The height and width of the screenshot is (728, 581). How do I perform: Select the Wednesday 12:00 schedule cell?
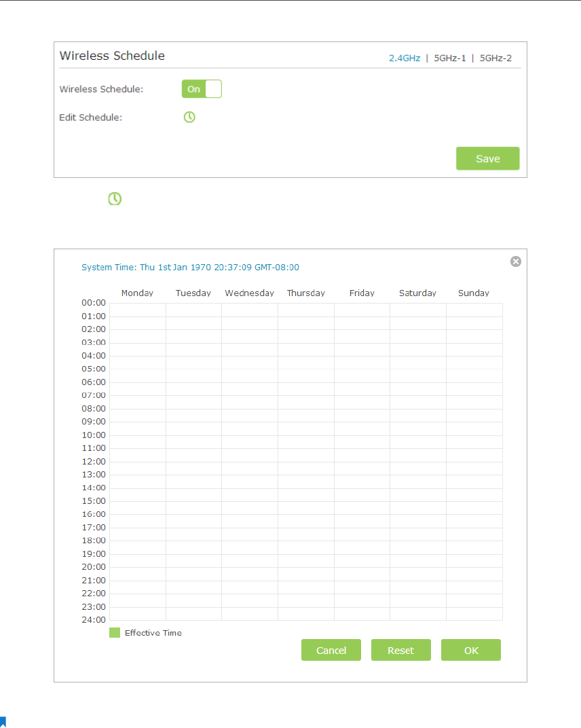(250, 469)
